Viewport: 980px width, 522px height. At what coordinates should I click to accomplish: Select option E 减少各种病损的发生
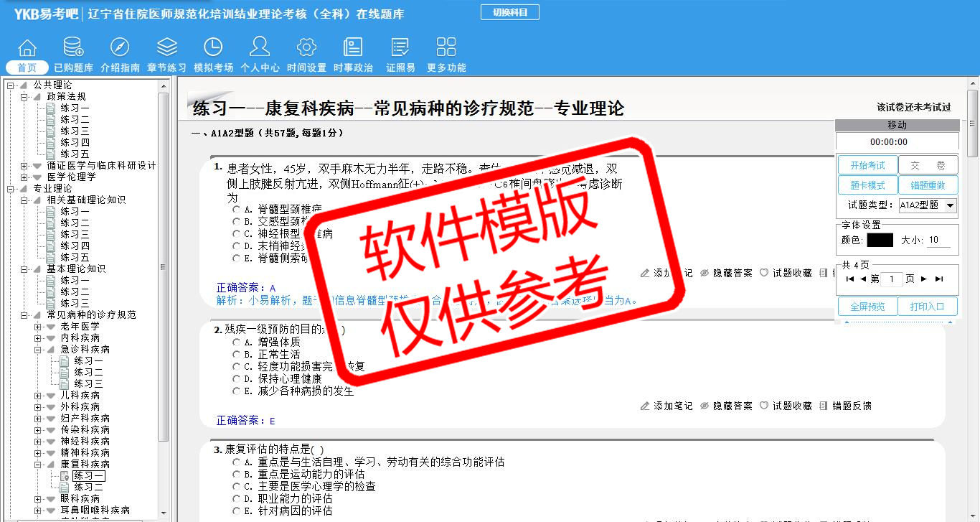pyautogui.click(x=237, y=391)
